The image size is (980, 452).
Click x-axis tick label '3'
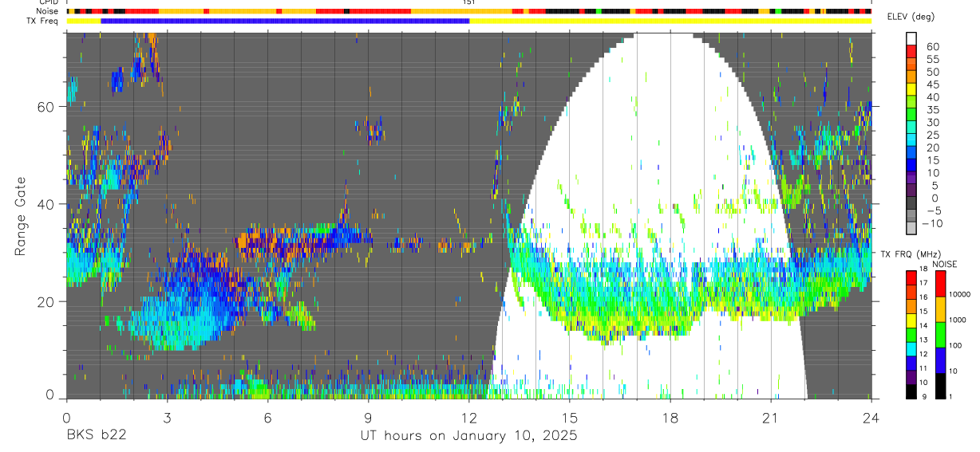coord(167,417)
